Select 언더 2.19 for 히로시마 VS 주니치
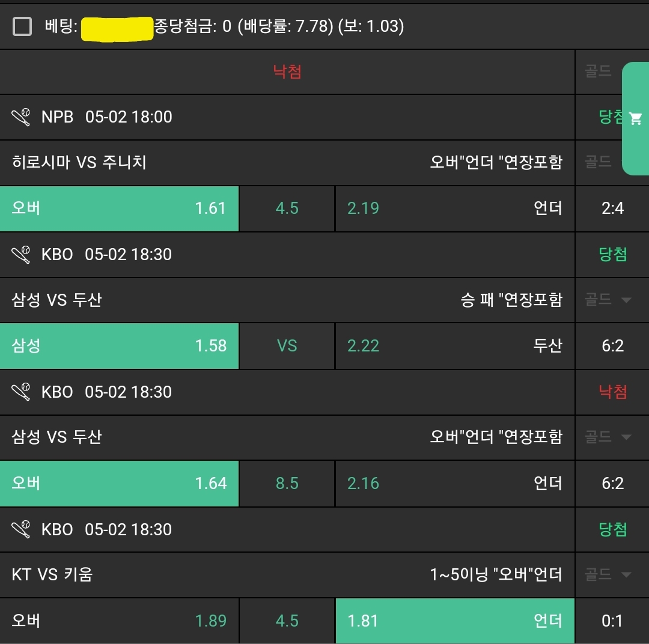This screenshot has height=644, width=649. 455,208
